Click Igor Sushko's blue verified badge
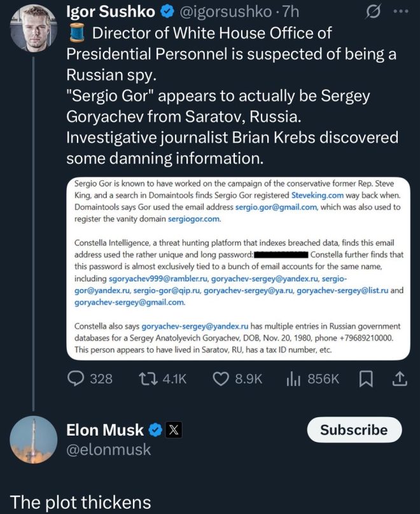The width and height of the screenshot is (420, 514). point(167,12)
